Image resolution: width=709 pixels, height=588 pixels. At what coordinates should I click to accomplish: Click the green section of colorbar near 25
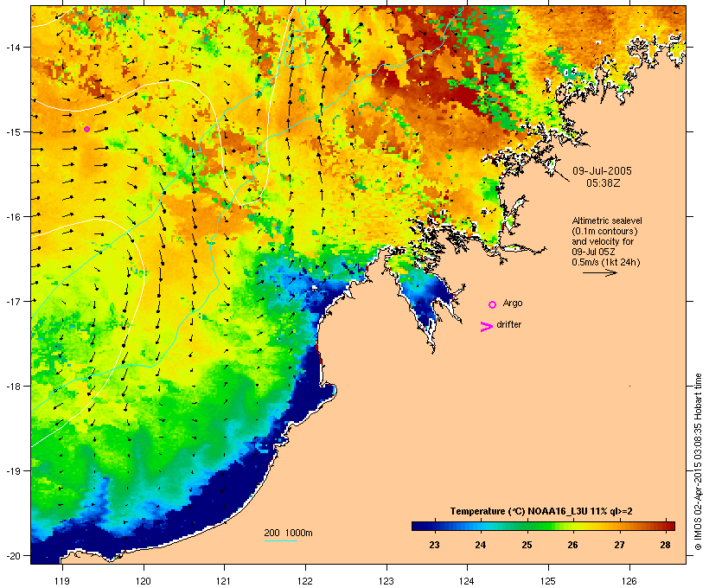point(527,526)
